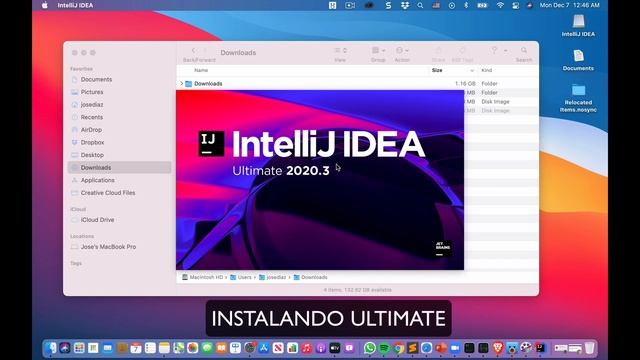The image size is (640, 360).
Task: Open Apple News from the Dock
Action: pyautogui.click(x=278, y=348)
